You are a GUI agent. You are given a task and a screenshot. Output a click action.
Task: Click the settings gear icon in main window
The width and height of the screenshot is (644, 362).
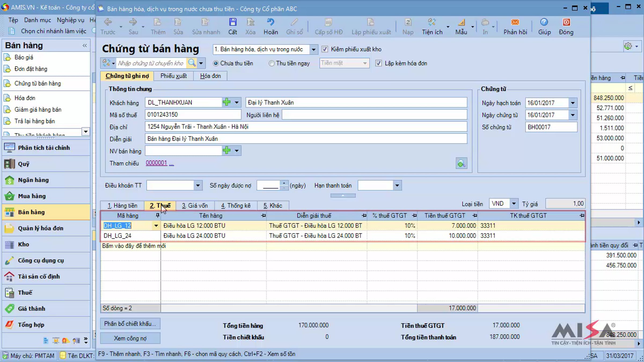[x=628, y=46]
